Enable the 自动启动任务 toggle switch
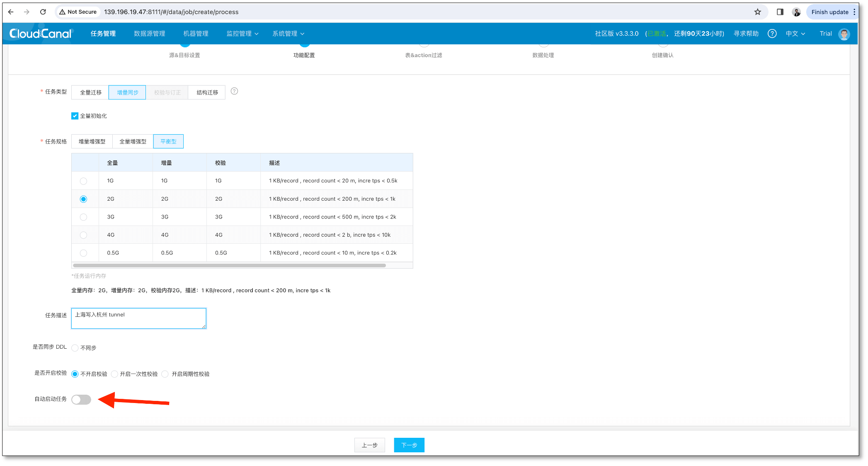This screenshot has height=466, width=868. click(81, 400)
